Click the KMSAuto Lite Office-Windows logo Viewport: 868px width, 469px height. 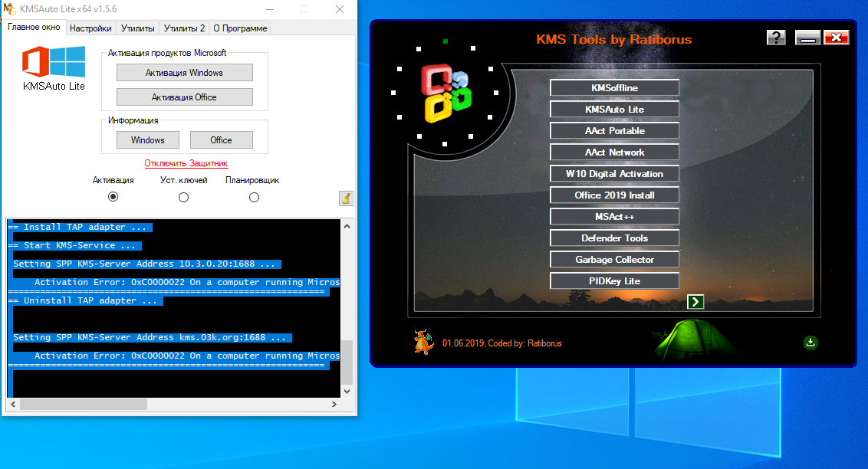[54, 61]
